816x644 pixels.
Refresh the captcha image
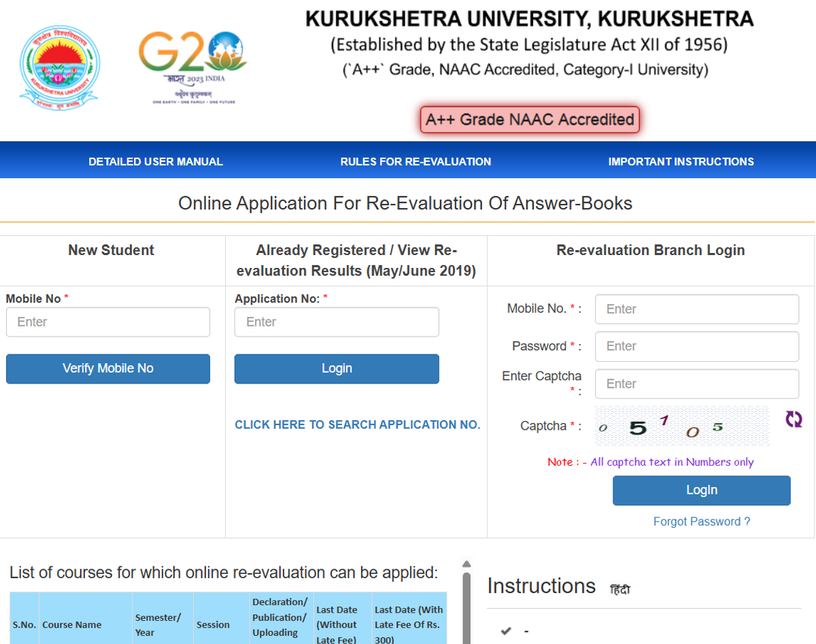(x=794, y=419)
